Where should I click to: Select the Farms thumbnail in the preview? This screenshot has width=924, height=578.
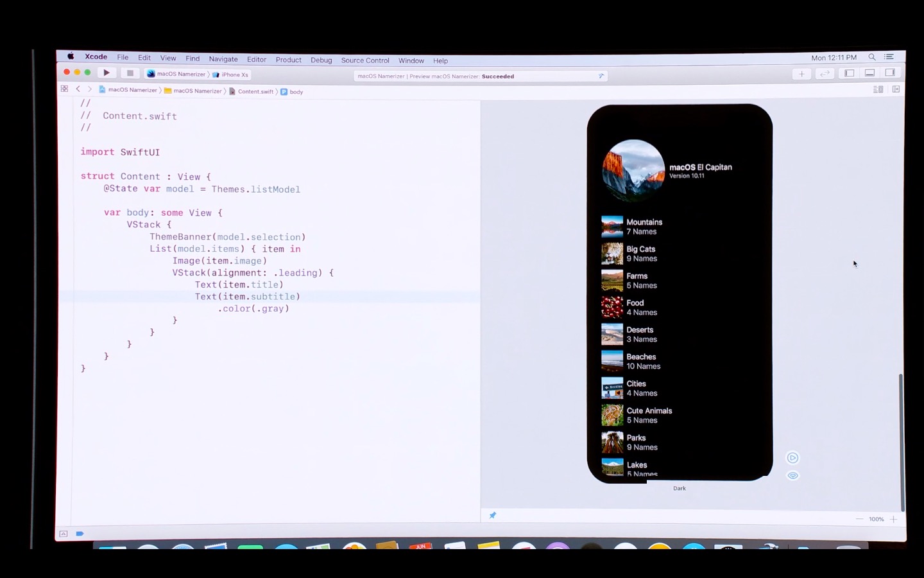pyautogui.click(x=612, y=281)
